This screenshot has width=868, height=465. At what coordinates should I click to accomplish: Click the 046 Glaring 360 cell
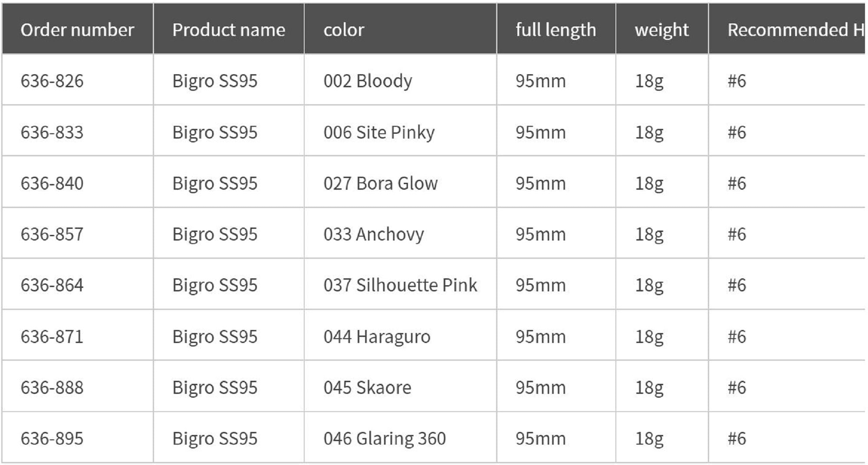385,439
